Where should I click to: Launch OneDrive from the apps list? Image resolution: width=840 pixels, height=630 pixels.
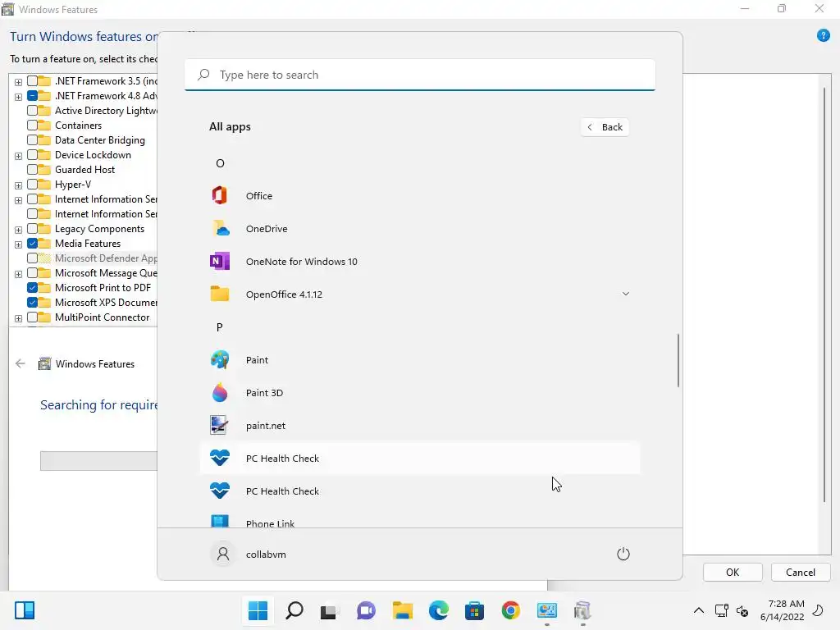(x=419, y=229)
